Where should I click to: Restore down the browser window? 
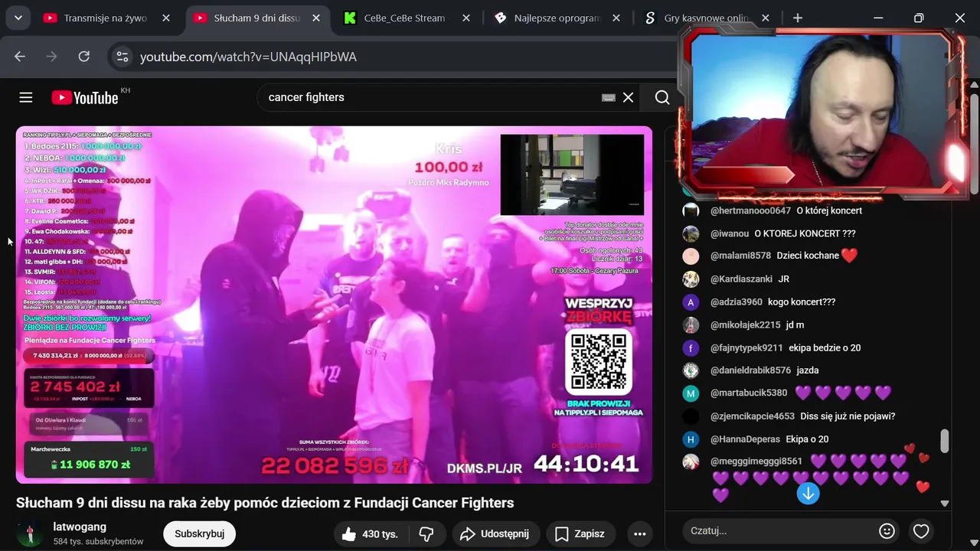coord(919,18)
